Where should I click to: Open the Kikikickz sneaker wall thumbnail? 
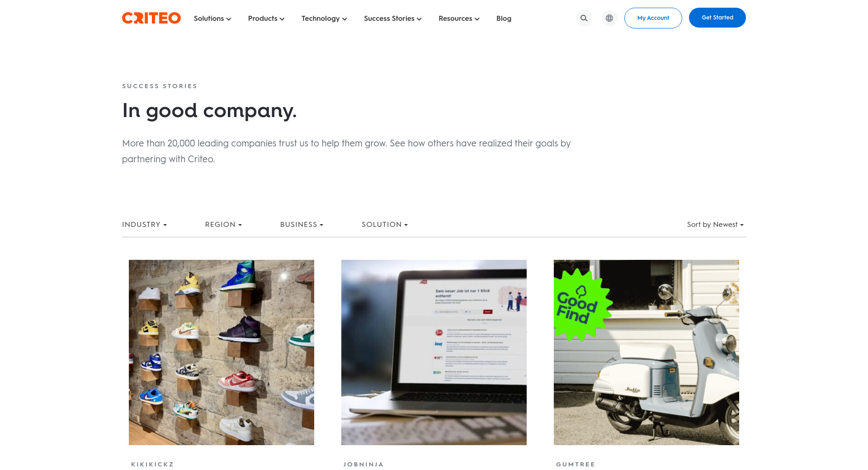coord(222,352)
